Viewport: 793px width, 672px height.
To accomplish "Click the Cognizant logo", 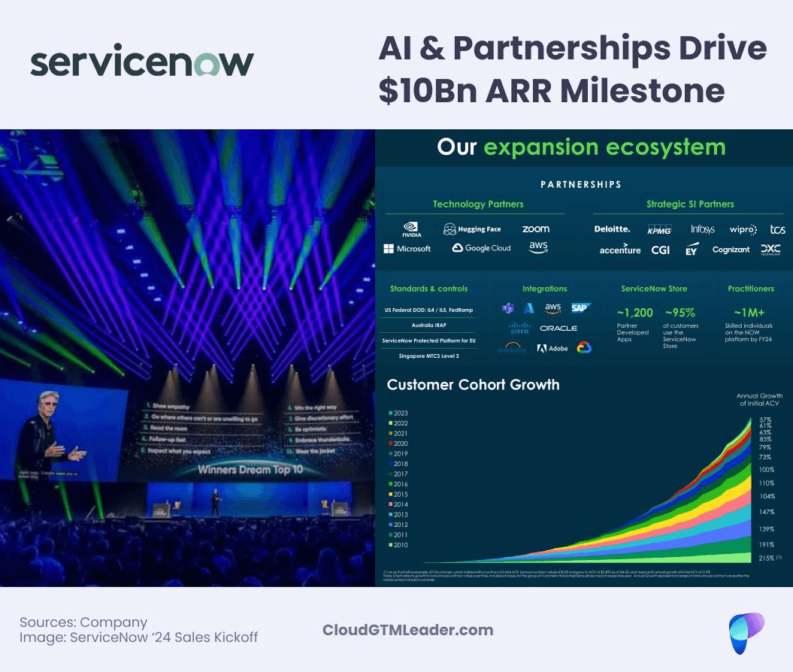I will pos(731,250).
